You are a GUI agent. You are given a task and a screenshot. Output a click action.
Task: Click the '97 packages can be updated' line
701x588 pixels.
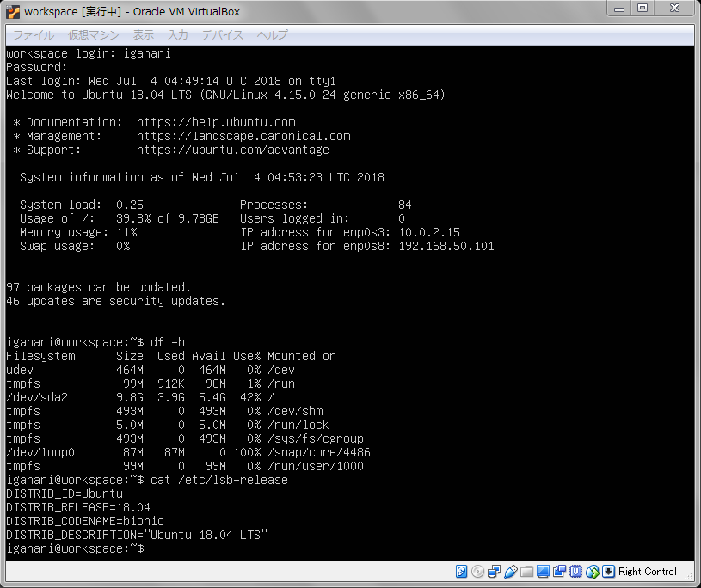pos(98,287)
